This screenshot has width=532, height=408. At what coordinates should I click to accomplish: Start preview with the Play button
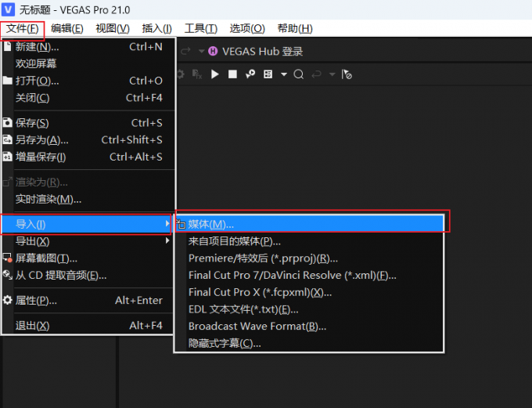pyautogui.click(x=215, y=74)
